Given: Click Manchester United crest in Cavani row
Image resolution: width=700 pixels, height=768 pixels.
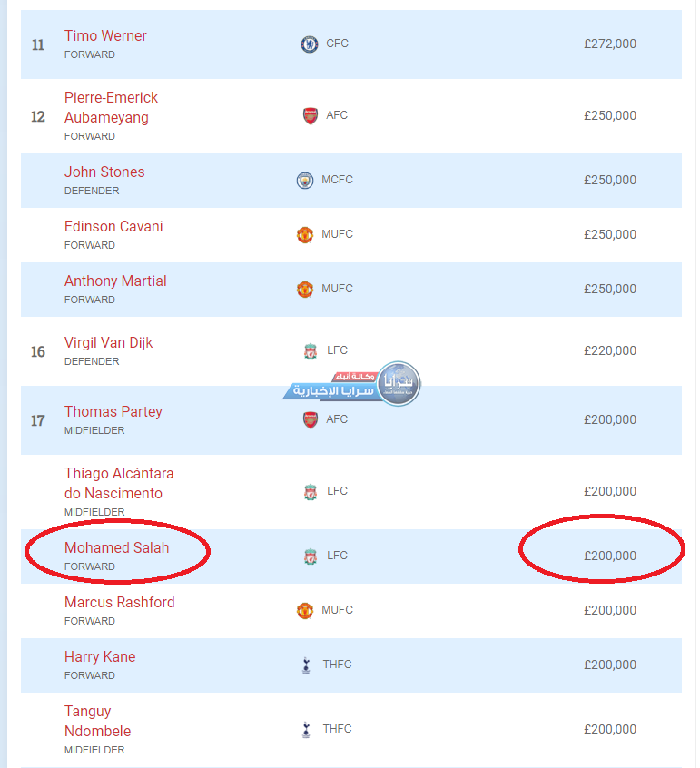Looking at the screenshot, I should [305, 234].
